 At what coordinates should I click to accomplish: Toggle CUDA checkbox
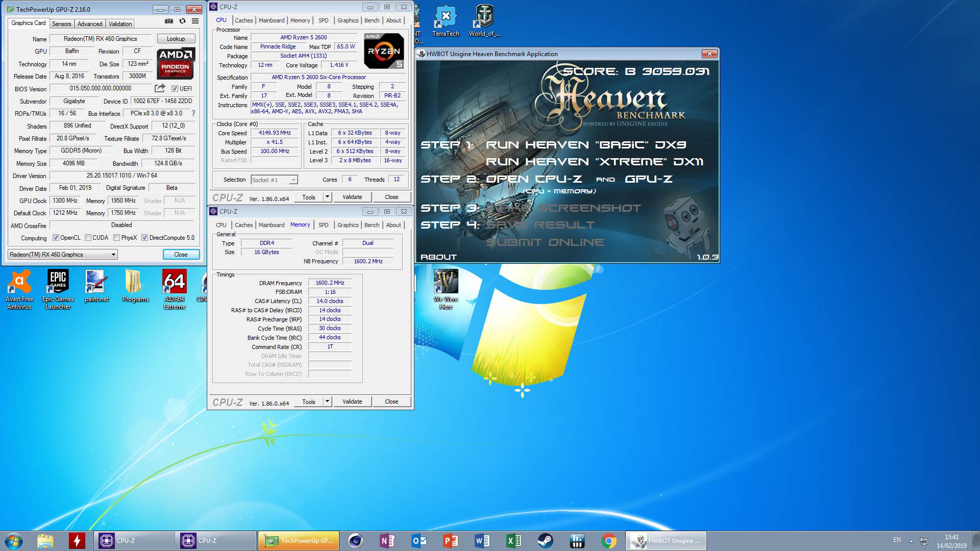click(x=88, y=238)
